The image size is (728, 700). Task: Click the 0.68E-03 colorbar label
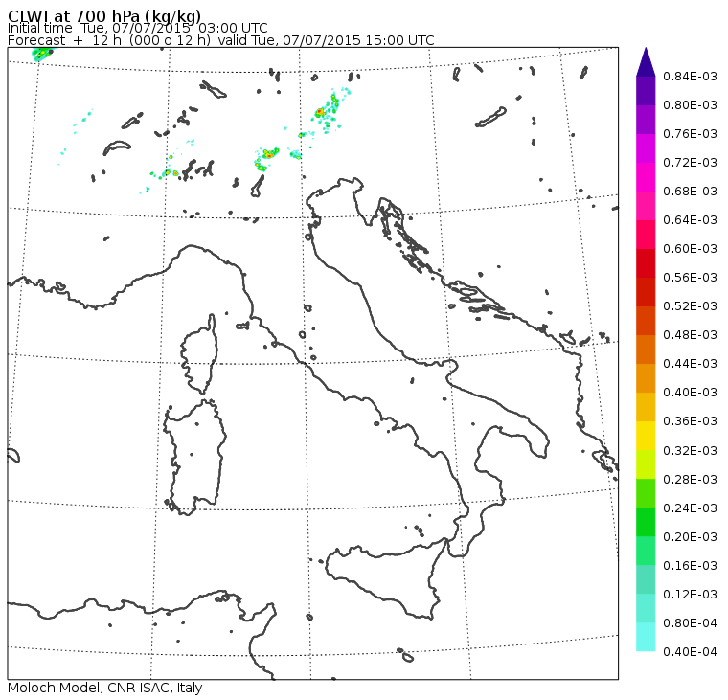[690, 192]
